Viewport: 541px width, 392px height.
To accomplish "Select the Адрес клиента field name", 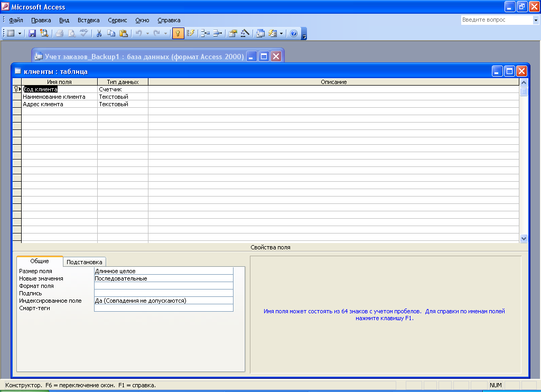I will pyautogui.click(x=59, y=104).
